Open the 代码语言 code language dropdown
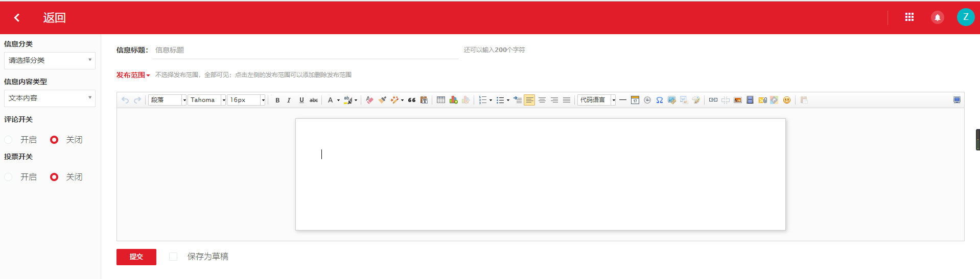Viewport: 980px width, 279px height. click(x=597, y=100)
